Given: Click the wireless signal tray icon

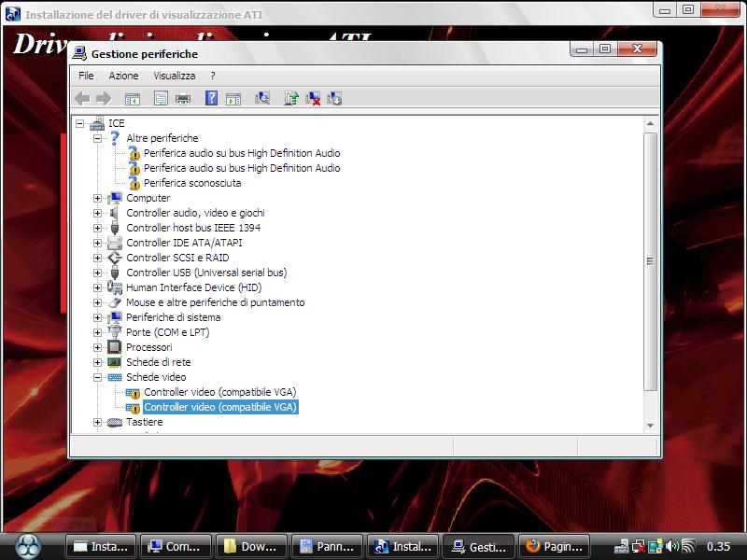Looking at the screenshot, I should pyautogui.click(x=689, y=546).
